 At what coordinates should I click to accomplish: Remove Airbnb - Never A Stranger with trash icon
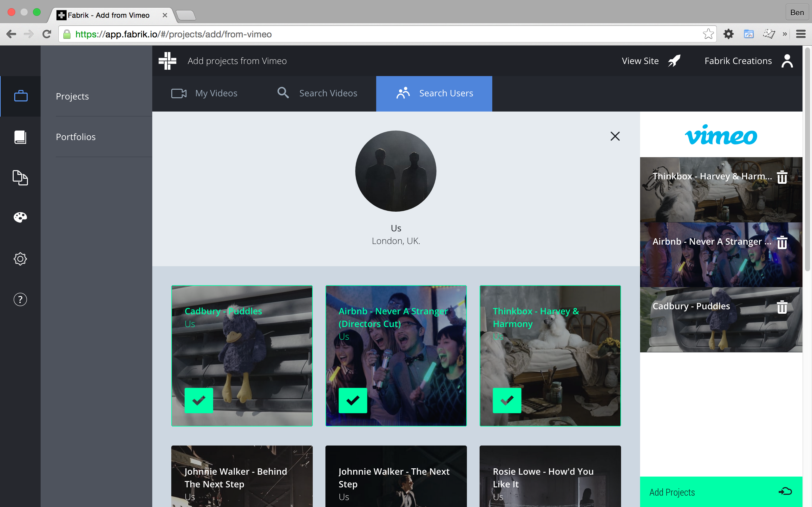[782, 242]
